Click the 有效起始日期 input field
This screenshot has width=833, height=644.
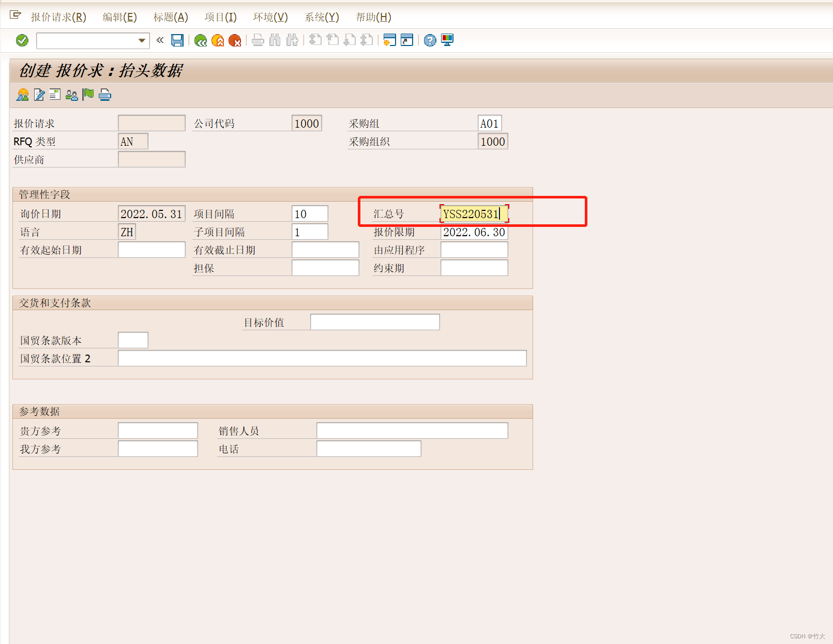point(152,250)
